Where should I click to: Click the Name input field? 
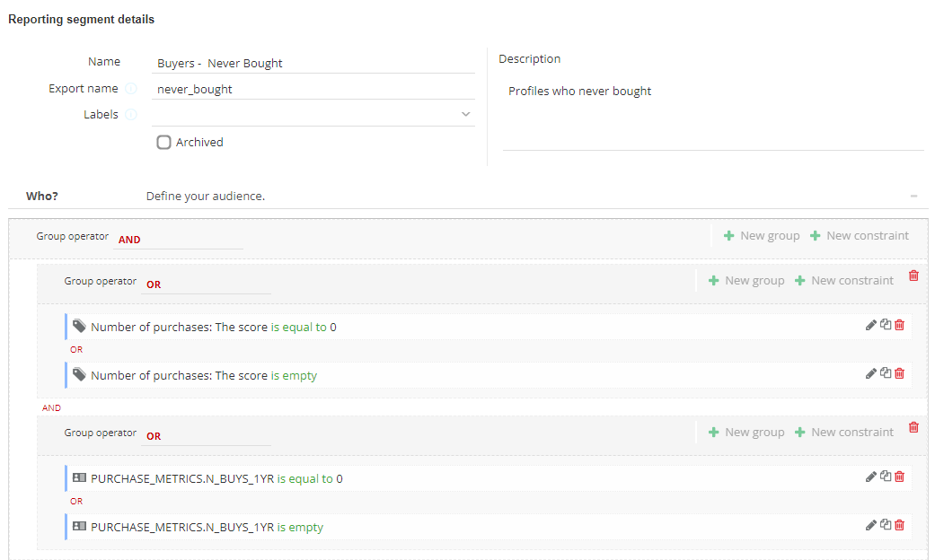[313, 63]
